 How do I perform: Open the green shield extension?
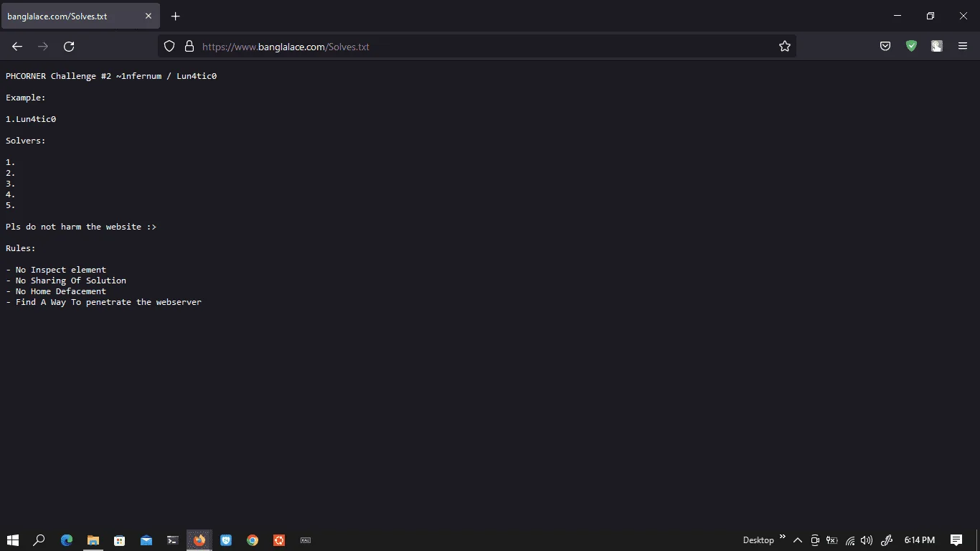[x=911, y=47]
